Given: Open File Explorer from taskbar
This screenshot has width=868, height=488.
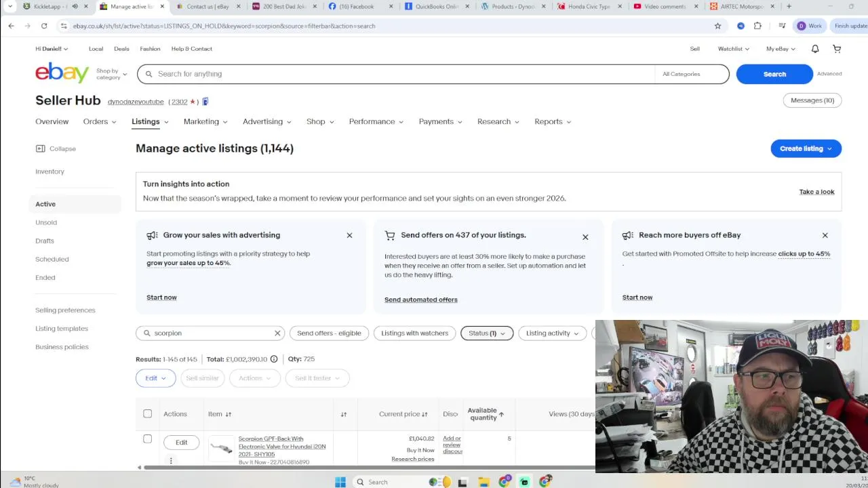Looking at the screenshot, I should [484, 482].
